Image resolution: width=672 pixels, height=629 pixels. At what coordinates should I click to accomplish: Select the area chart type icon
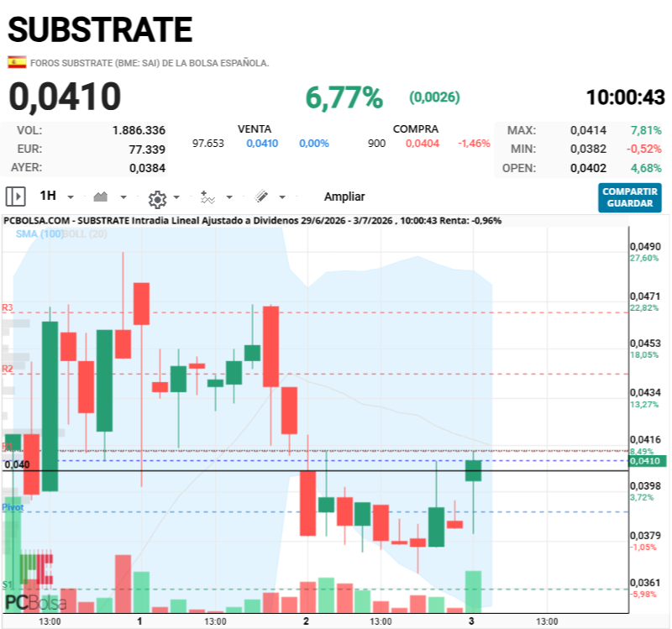click(101, 197)
